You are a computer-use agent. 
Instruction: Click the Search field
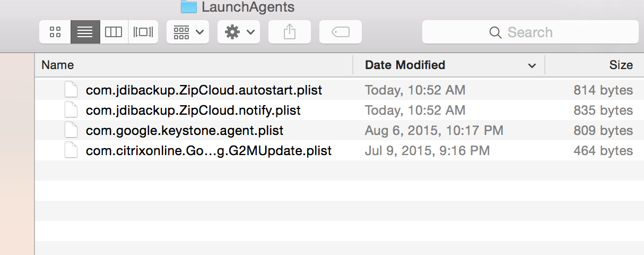(x=530, y=32)
